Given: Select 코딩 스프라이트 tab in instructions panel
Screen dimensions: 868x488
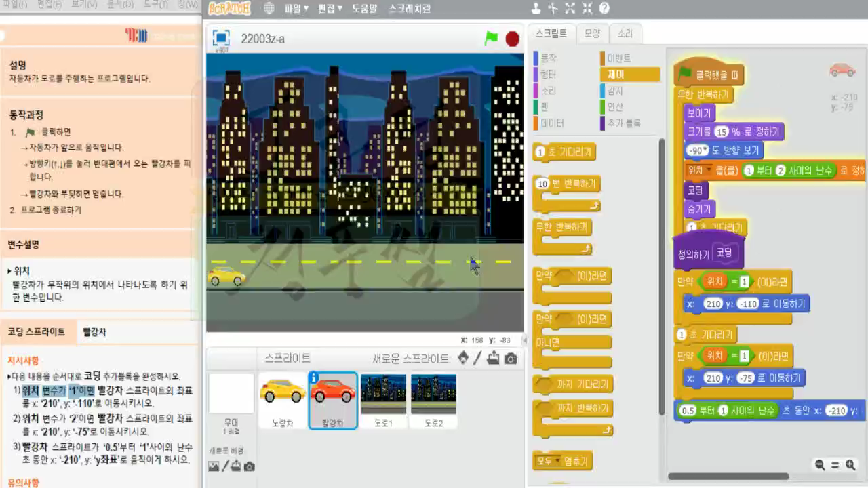Looking at the screenshot, I should 37,331.
